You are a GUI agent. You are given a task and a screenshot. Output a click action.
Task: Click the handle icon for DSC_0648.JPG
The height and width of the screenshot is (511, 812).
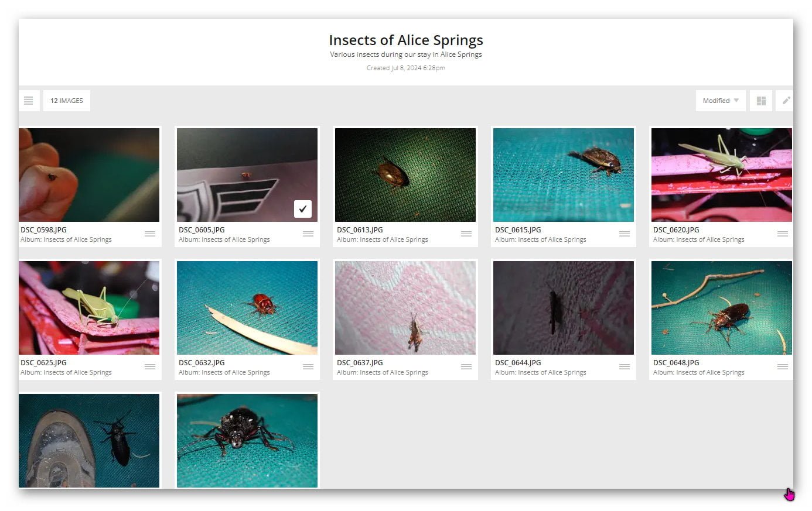tap(782, 367)
